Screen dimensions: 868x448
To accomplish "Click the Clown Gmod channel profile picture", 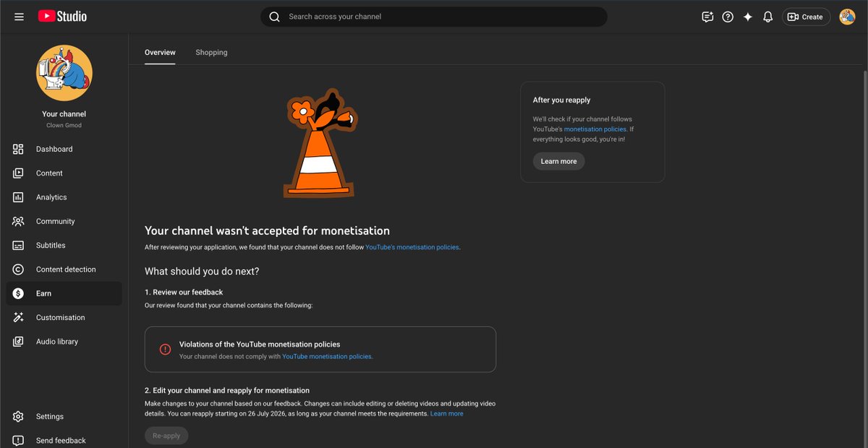I will coord(64,73).
